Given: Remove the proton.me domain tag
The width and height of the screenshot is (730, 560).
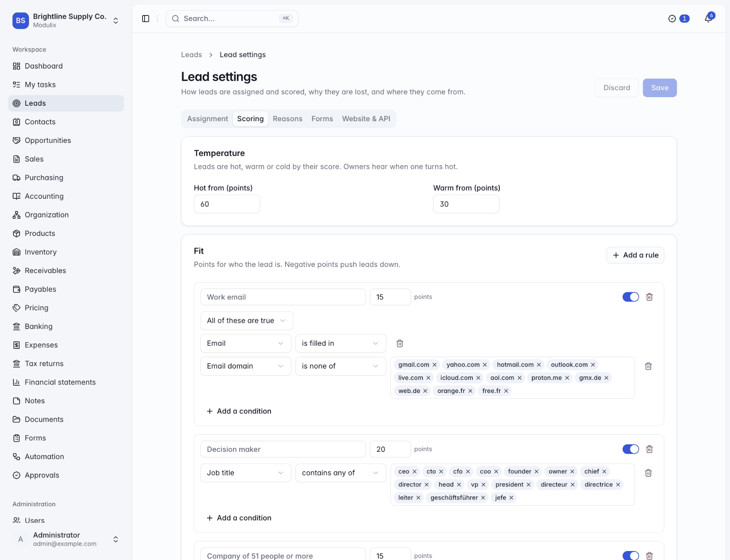Looking at the screenshot, I should (567, 378).
